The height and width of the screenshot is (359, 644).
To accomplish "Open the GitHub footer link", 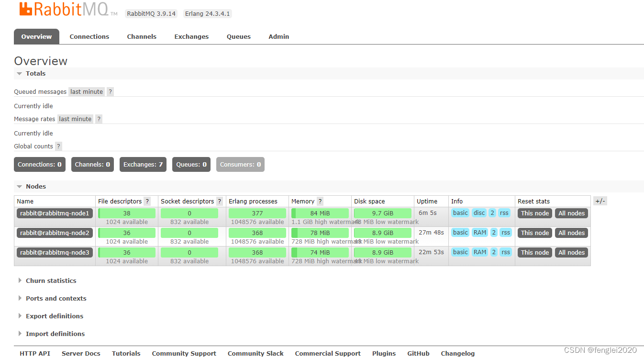I will point(418,354).
